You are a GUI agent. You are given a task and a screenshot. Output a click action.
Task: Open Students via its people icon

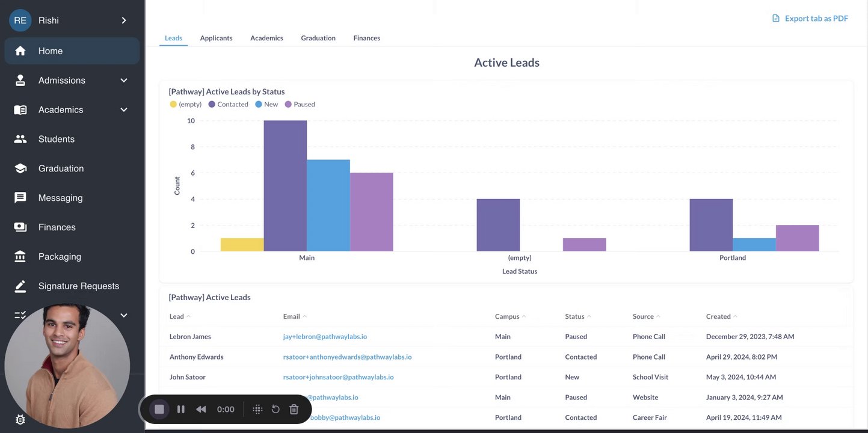[x=20, y=139]
